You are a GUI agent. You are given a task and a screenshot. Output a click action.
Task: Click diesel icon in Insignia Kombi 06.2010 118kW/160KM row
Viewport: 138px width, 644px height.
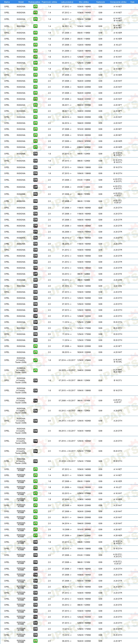click(x=35, y=587)
